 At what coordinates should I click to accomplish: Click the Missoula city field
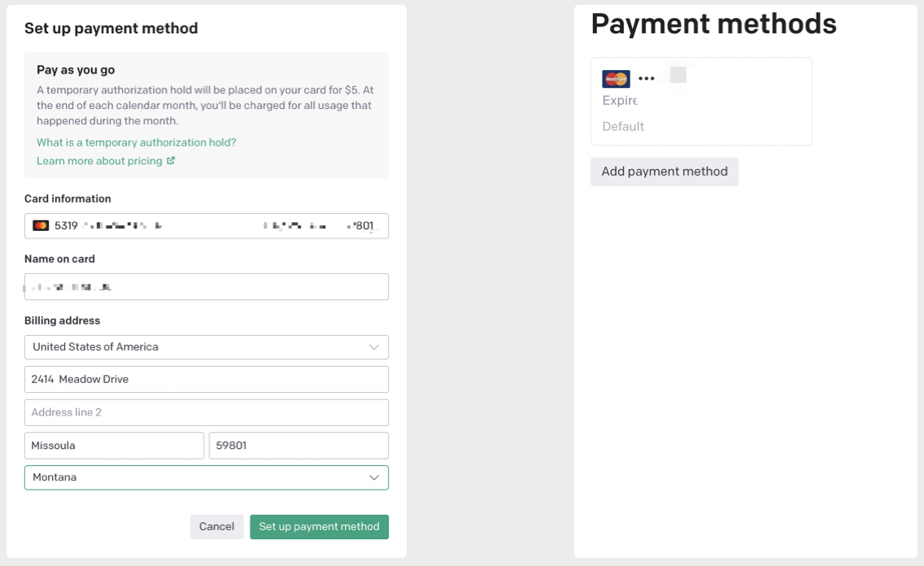point(114,446)
